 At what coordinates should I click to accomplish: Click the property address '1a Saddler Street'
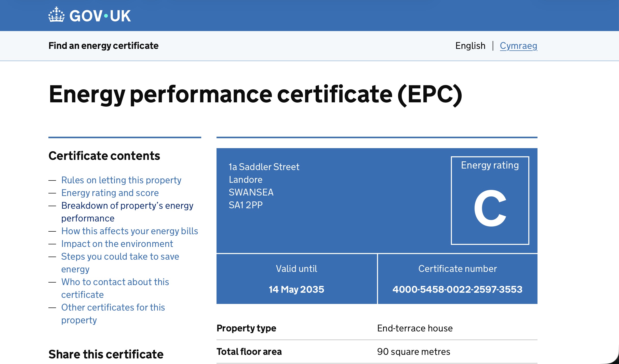(x=264, y=167)
